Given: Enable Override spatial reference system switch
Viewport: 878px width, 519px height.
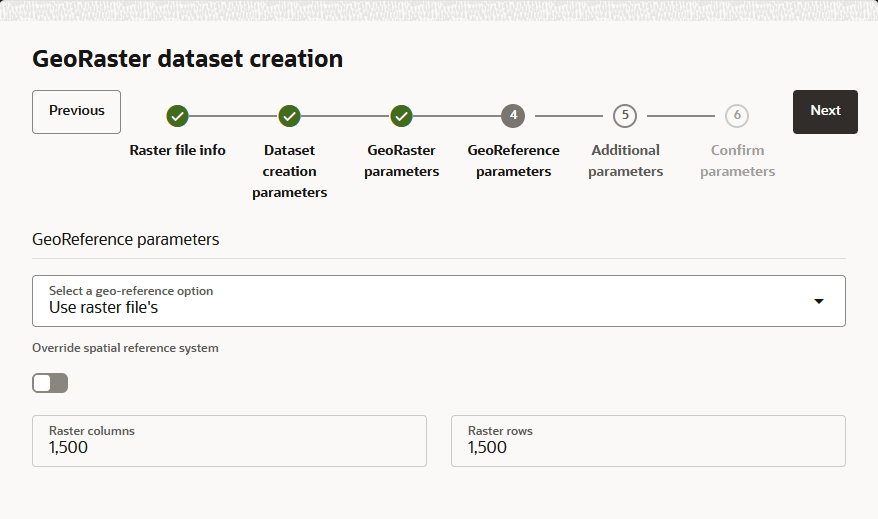Looking at the screenshot, I should click(50, 383).
